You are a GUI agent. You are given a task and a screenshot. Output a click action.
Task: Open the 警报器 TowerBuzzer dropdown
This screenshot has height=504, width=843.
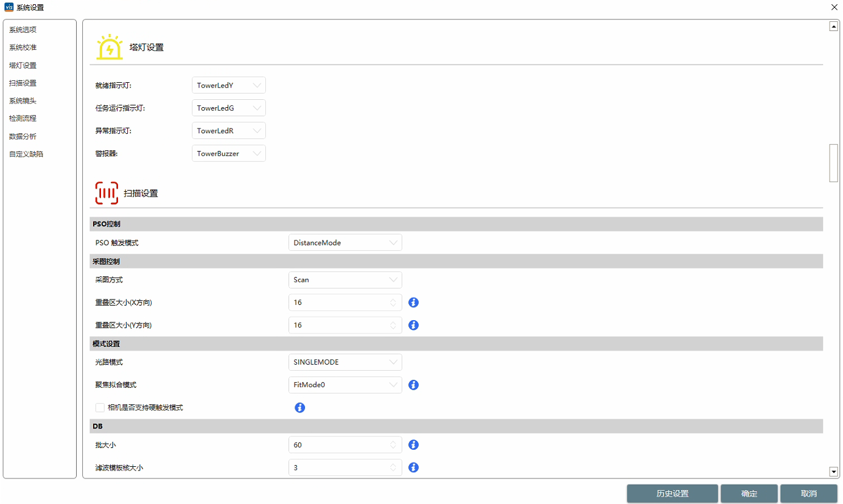[228, 153]
